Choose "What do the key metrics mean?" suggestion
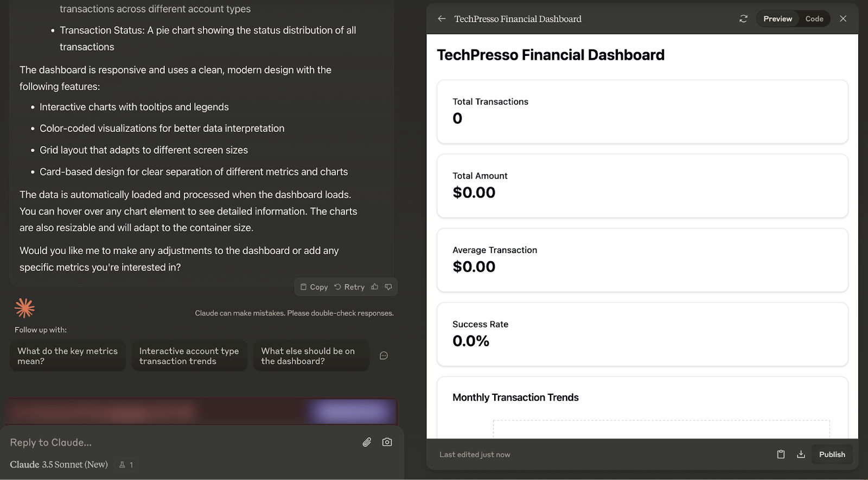The image size is (868, 480). click(68, 356)
